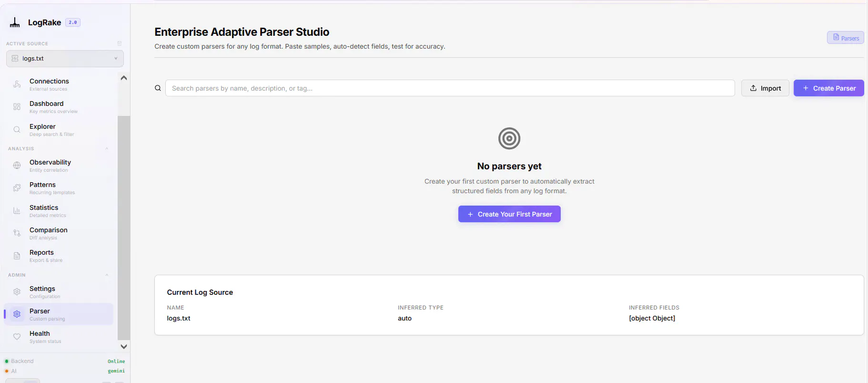The width and height of the screenshot is (868, 383).
Task: Click the Enterprise Adaptive Parser Studio title
Action: coord(242,32)
